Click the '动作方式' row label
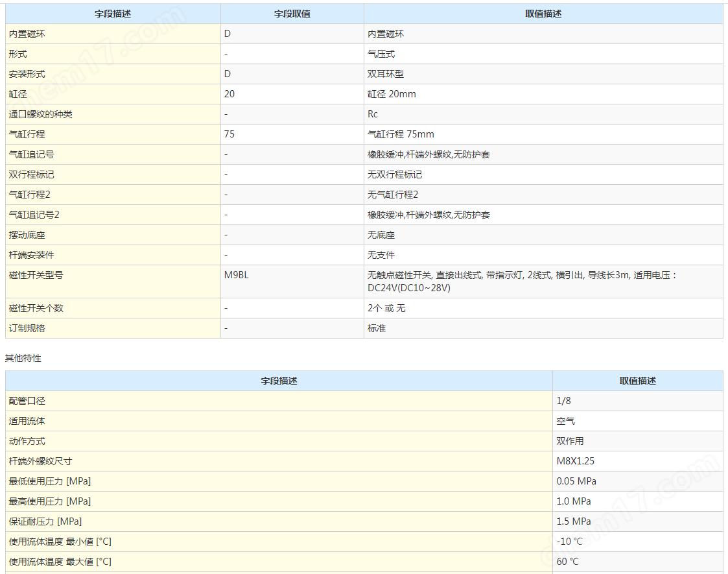728x574 pixels. (x=27, y=441)
